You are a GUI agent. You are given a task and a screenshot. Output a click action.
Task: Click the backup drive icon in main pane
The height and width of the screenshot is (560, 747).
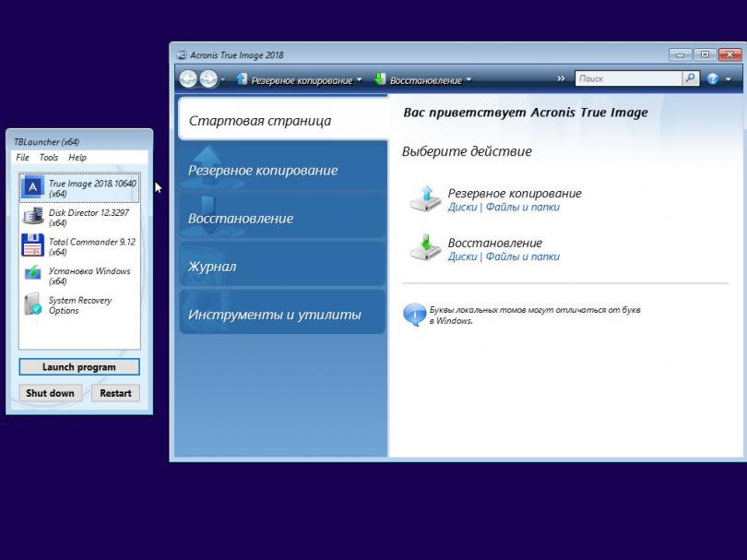[x=425, y=198]
